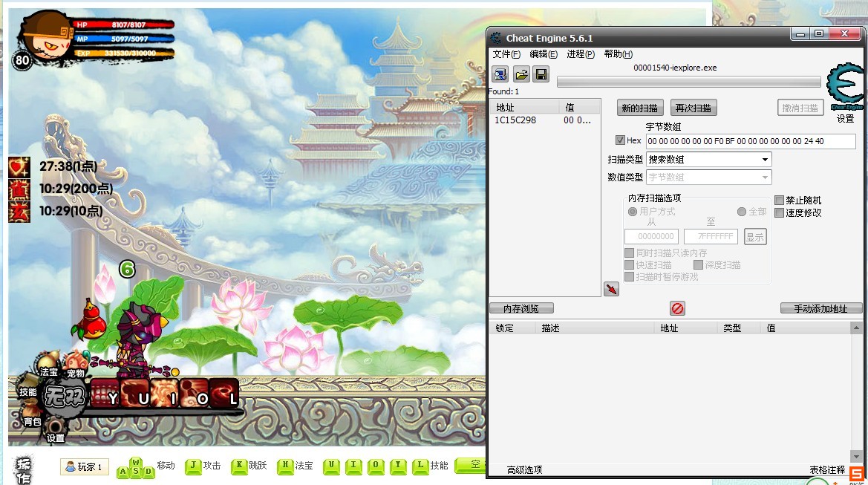This screenshot has width=868, height=485.
Task: Click the scan progress bar
Action: (688, 82)
